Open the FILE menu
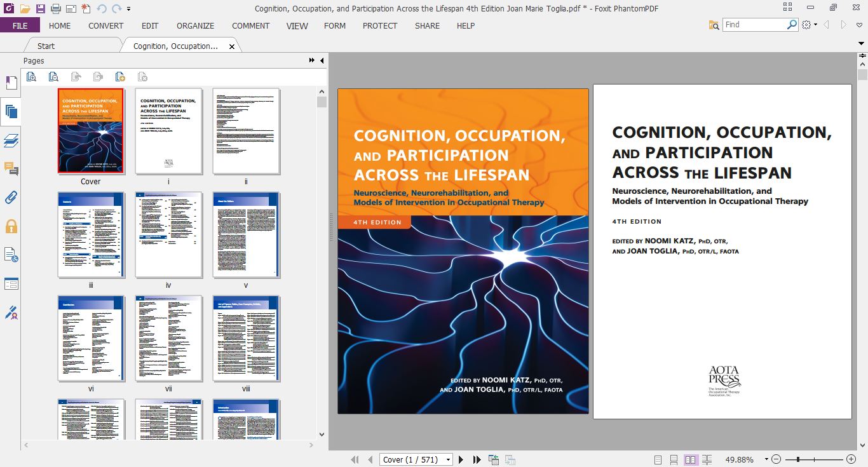Screen dimensions: 868x467 20,25
